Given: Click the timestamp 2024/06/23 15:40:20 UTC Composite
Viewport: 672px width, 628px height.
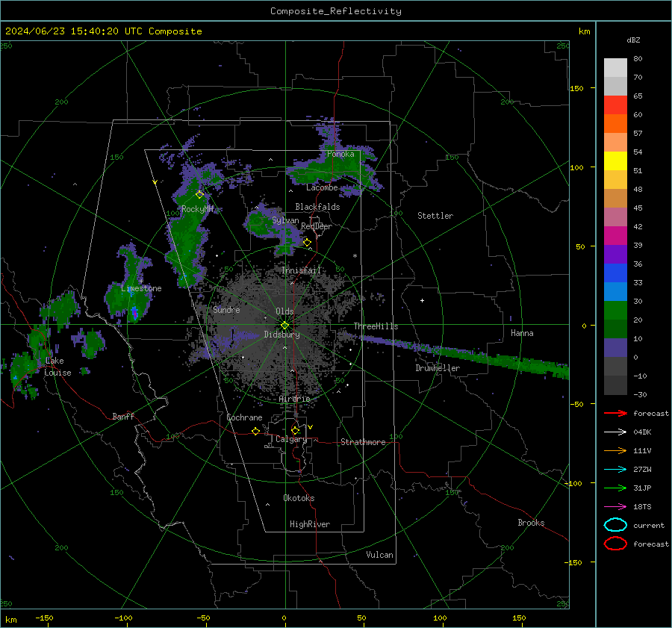Looking at the screenshot, I should pos(103,31).
